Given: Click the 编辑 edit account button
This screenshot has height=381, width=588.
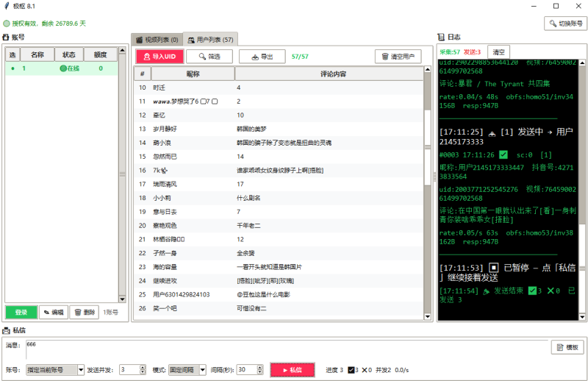Looking at the screenshot, I should 54,312.
